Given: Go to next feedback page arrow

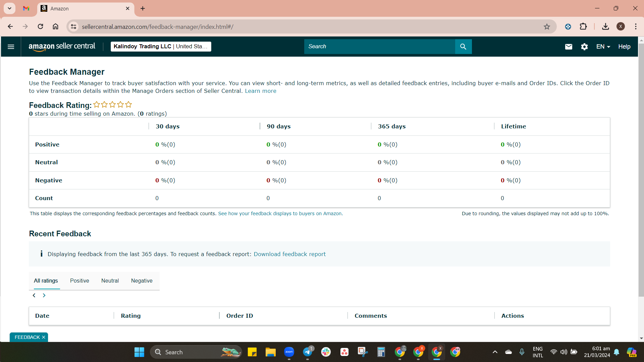Looking at the screenshot, I should point(44,295).
